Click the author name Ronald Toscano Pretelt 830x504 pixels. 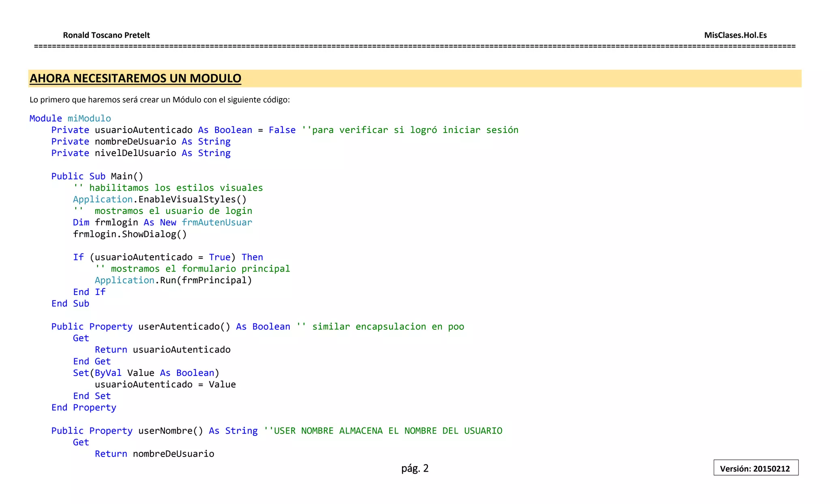point(106,35)
